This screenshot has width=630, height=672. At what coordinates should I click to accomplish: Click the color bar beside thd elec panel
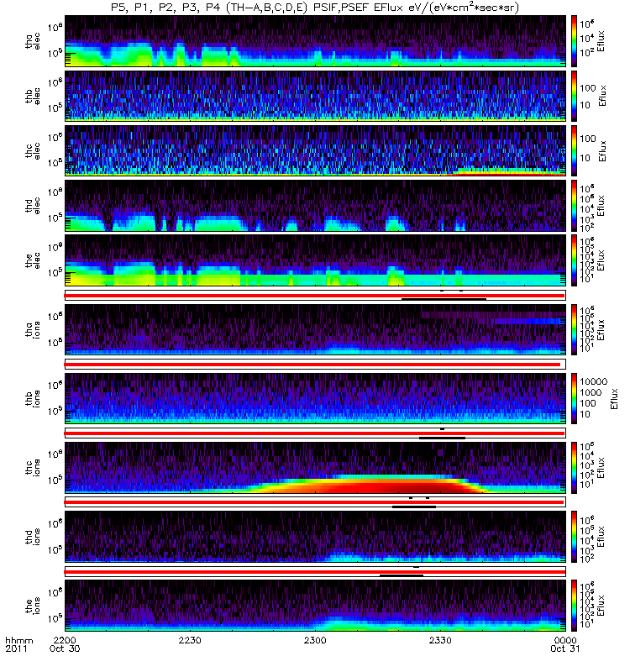[x=574, y=205]
